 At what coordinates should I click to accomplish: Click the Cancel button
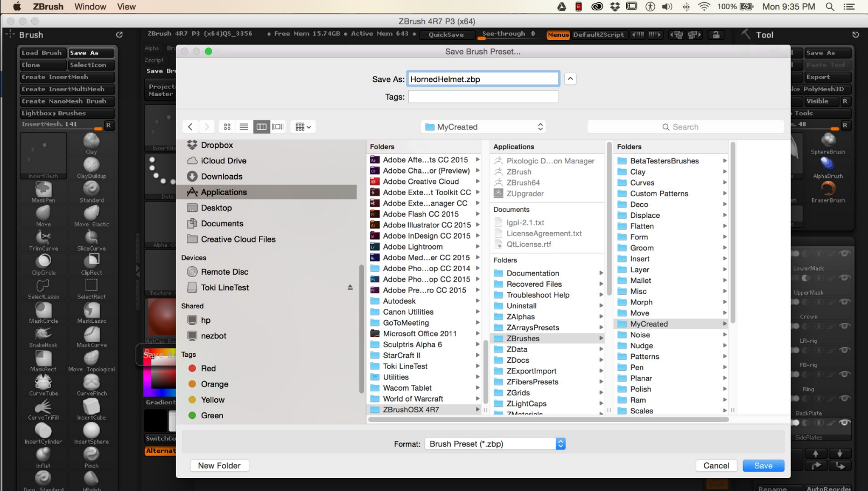coord(716,466)
